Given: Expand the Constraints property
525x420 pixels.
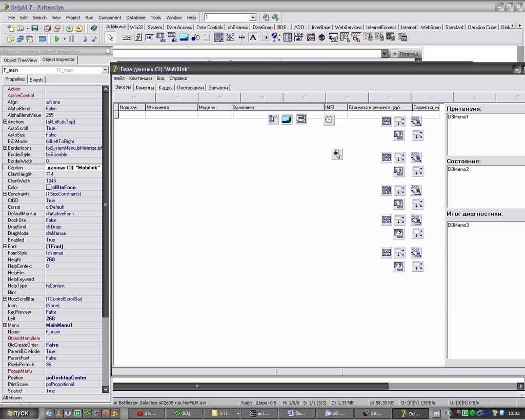Looking at the screenshot, I should pos(5,193).
